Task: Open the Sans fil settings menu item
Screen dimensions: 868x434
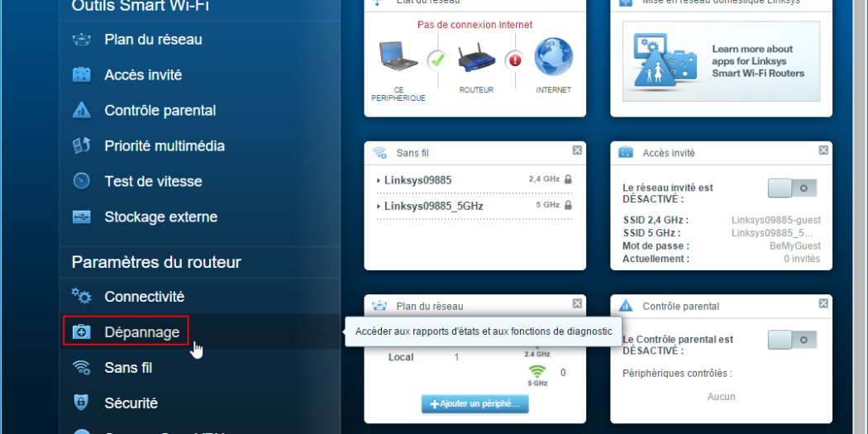Action: click(x=128, y=368)
